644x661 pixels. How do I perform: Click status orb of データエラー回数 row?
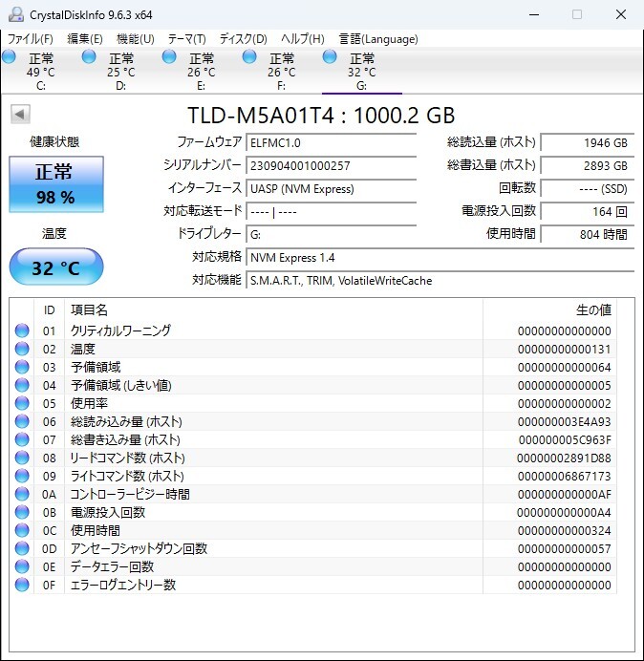[x=22, y=566]
